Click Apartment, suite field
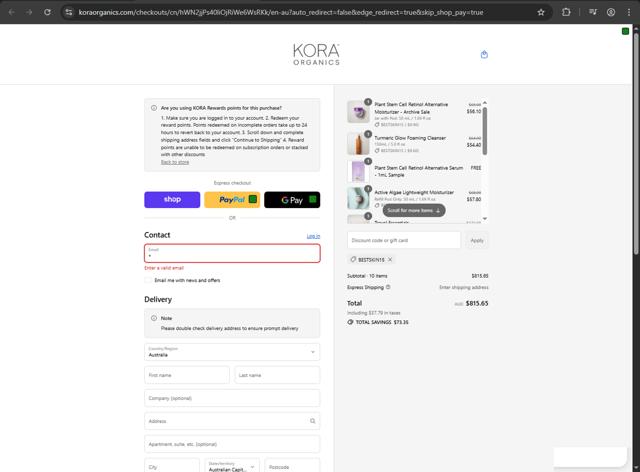 point(232,444)
